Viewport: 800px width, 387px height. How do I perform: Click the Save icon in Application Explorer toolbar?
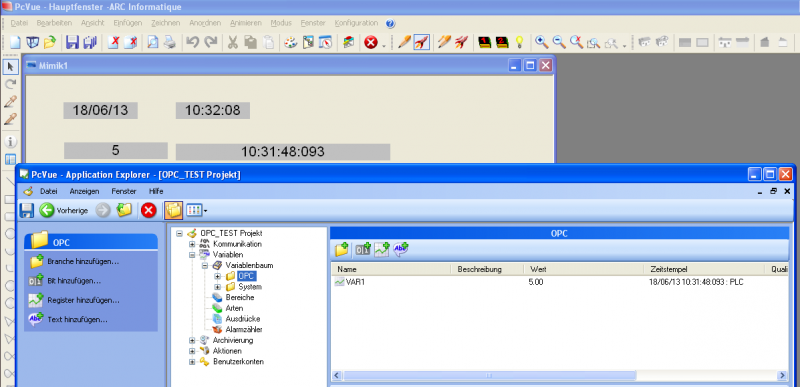[x=27, y=210]
